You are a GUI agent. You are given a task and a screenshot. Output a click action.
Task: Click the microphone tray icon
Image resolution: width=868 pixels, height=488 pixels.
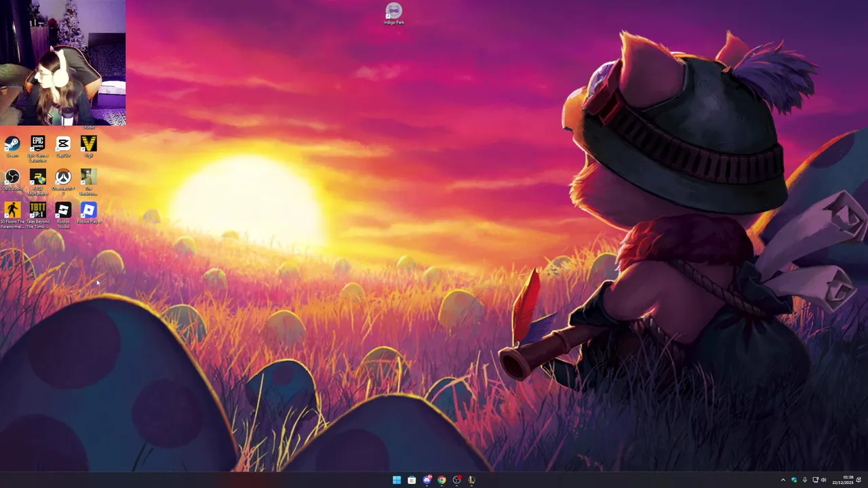point(805,480)
